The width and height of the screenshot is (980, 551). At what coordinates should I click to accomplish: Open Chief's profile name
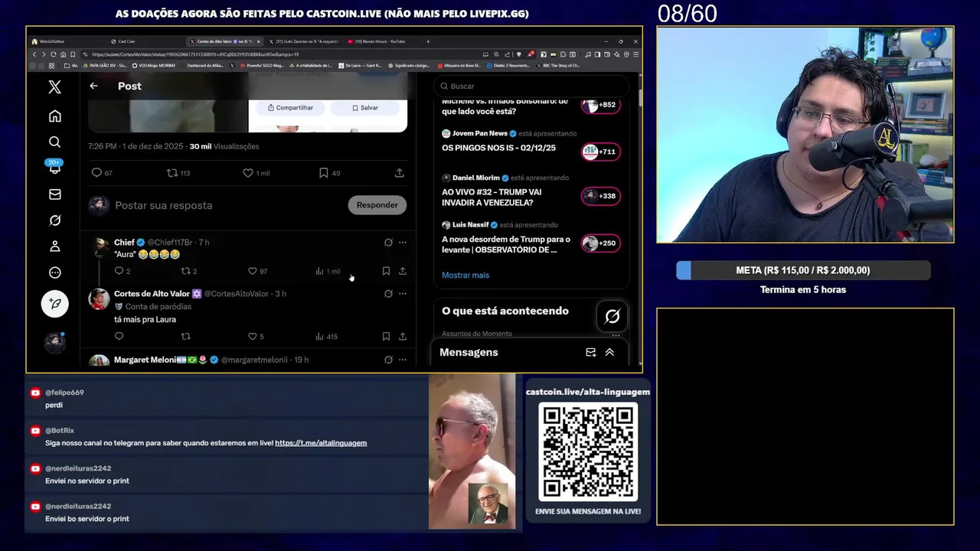[x=124, y=243]
